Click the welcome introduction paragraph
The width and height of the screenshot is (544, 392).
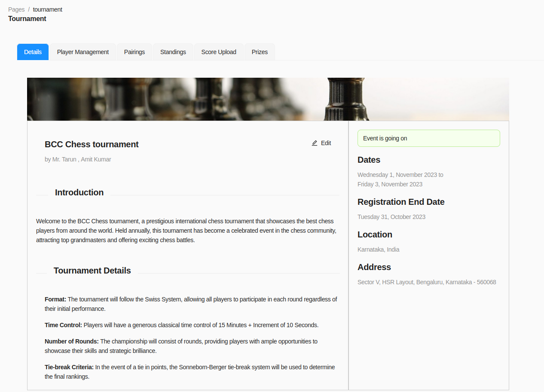186,231
